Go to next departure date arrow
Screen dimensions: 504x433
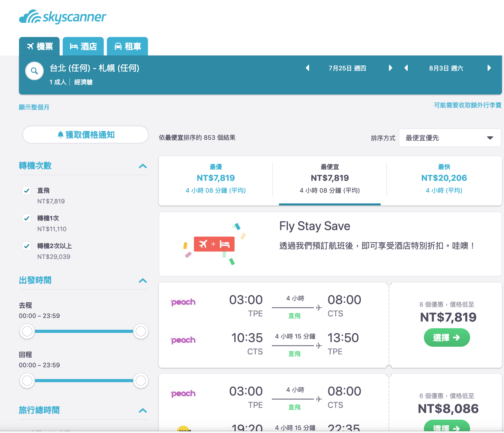click(390, 68)
